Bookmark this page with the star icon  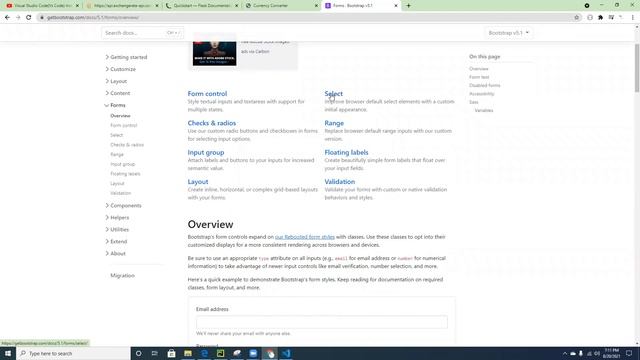pos(577,18)
